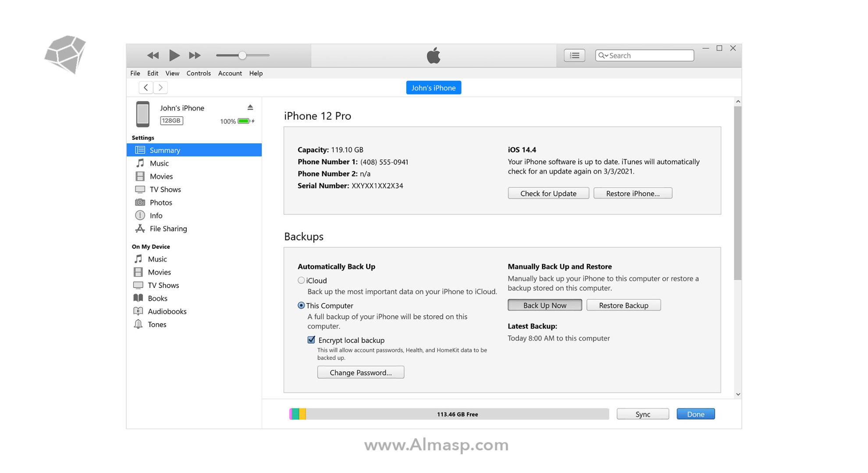Click the Restore iPhone... button
Image resolution: width=868 pixels, height=473 pixels.
(x=633, y=193)
